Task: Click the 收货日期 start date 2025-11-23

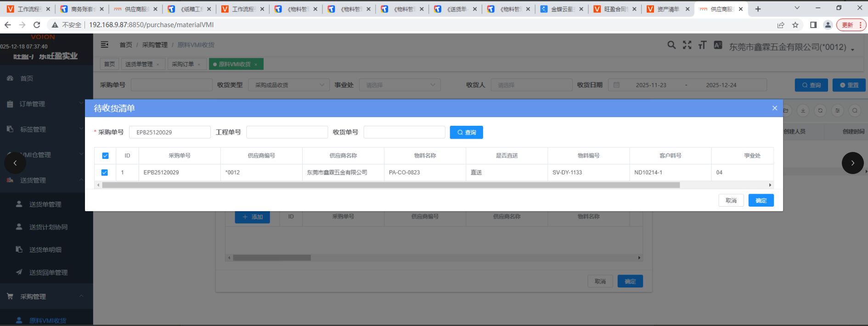Action: coord(651,85)
